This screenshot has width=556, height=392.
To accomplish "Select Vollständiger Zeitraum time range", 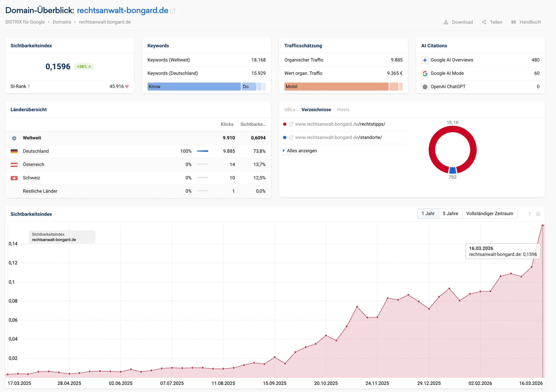I will pyautogui.click(x=490, y=213).
